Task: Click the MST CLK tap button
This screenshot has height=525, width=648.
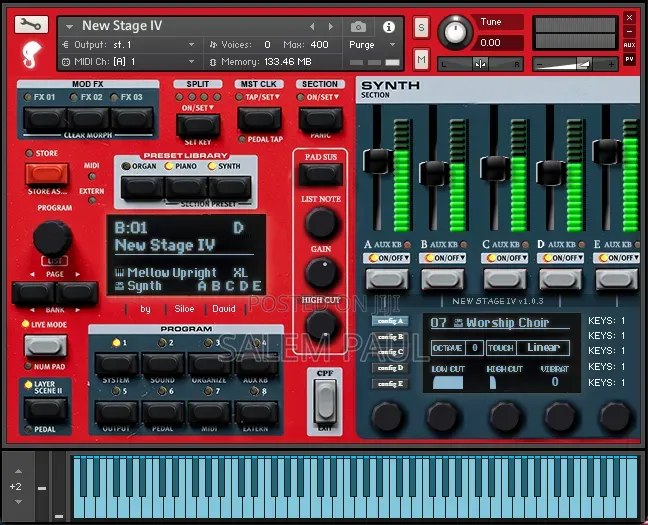Action: (x=260, y=120)
